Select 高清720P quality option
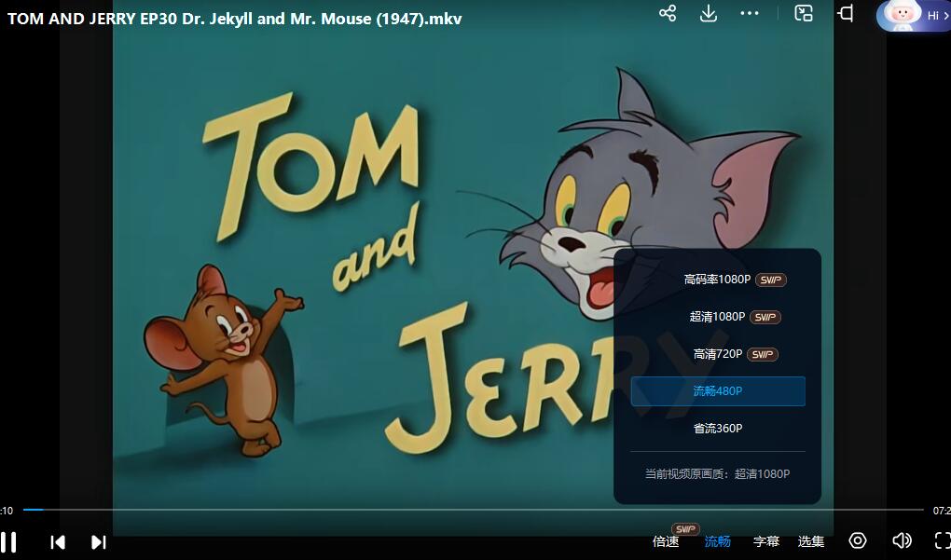 pos(718,354)
